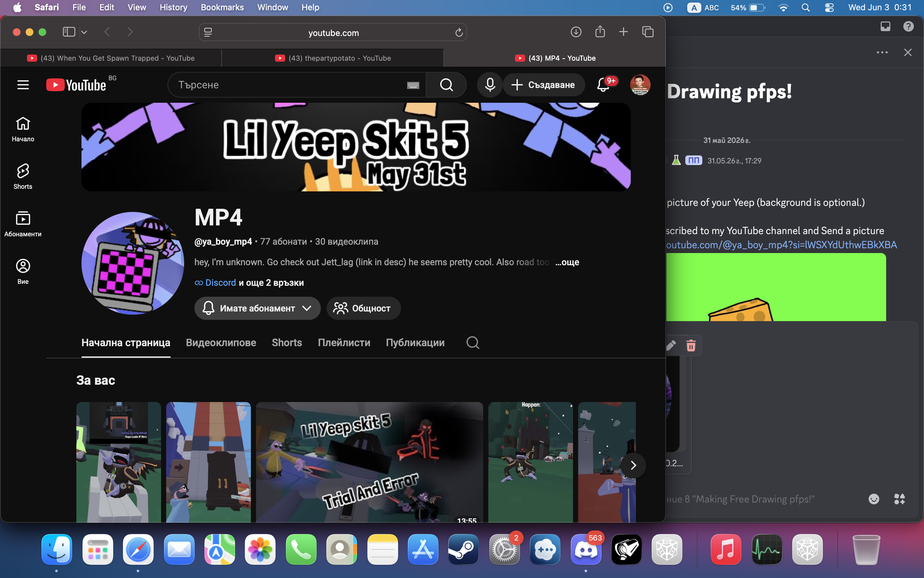The height and width of the screenshot is (578, 924).
Task: Switch to the channel Shorts tab
Action: [287, 343]
